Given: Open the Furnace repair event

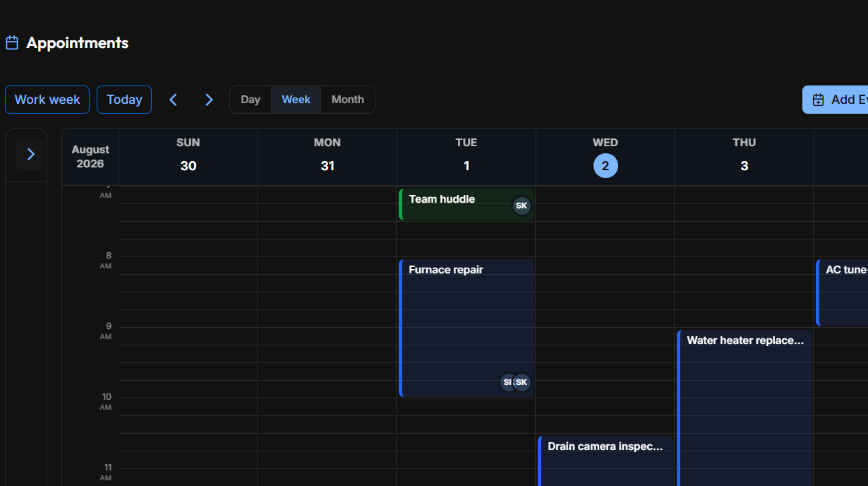Looking at the screenshot, I should coord(466,328).
